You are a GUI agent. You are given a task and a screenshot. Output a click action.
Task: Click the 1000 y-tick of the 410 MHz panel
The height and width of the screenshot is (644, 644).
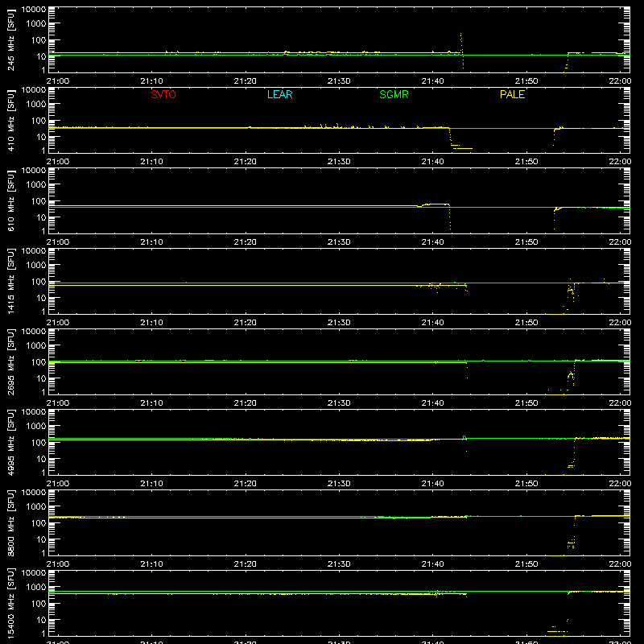tap(36, 105)
